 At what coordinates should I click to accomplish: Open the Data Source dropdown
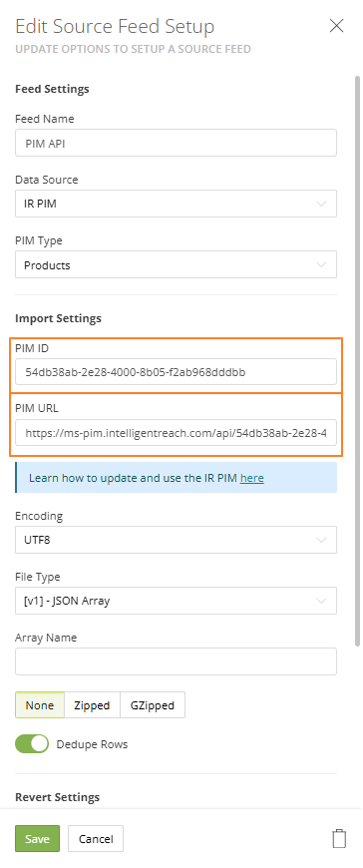coord(176,204)
